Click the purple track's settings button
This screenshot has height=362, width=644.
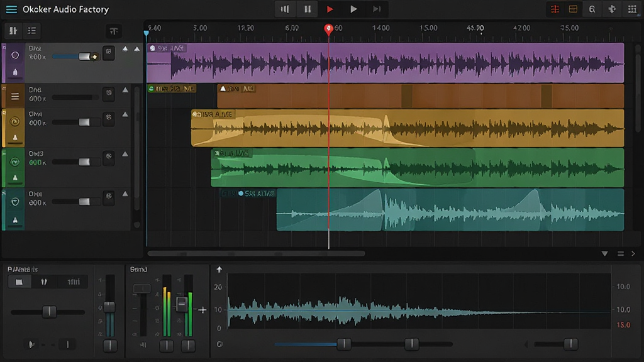pos(108,53)
